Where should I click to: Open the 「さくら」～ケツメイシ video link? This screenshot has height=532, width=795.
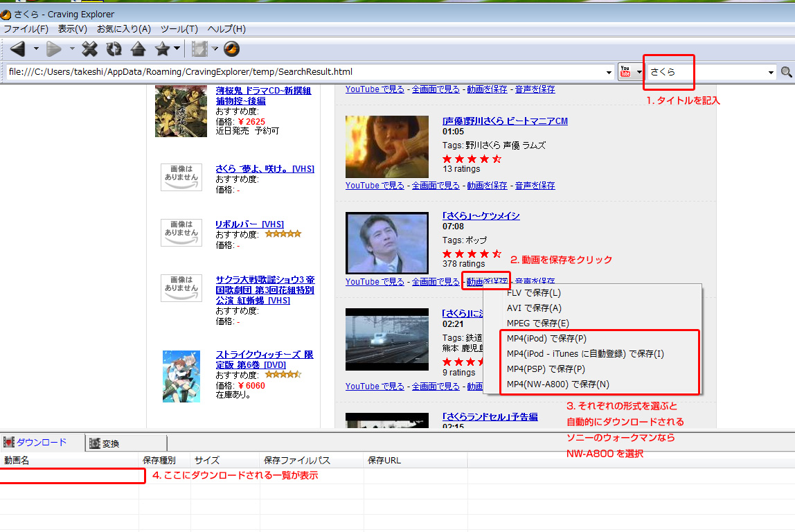(x=481, y=216)
